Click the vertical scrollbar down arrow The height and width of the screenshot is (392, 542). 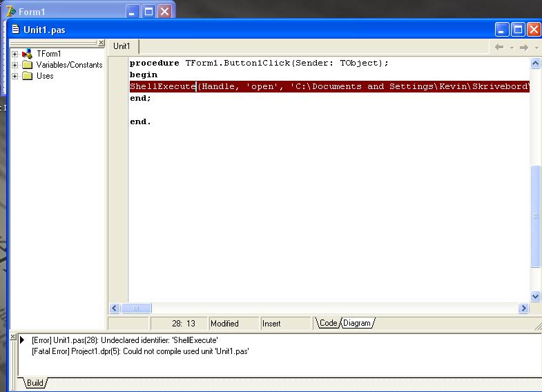pos(535,297)
